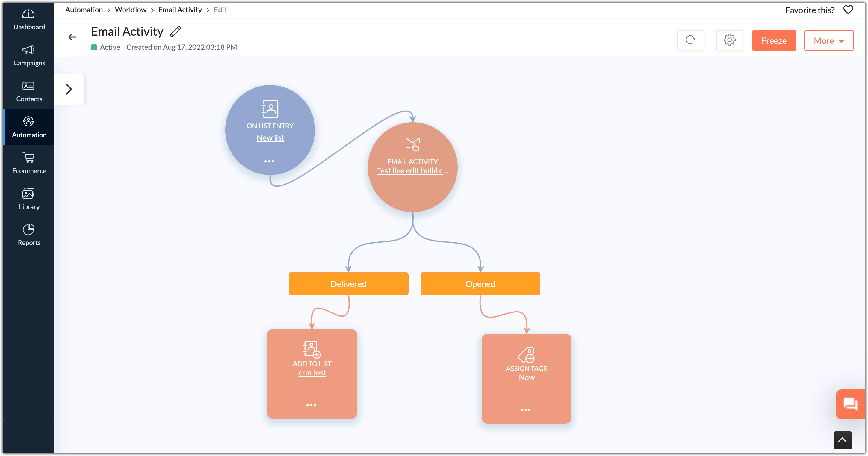Click the Freeze button
Viewport: 868px width, 456px height.
click(x=774, y=40)
